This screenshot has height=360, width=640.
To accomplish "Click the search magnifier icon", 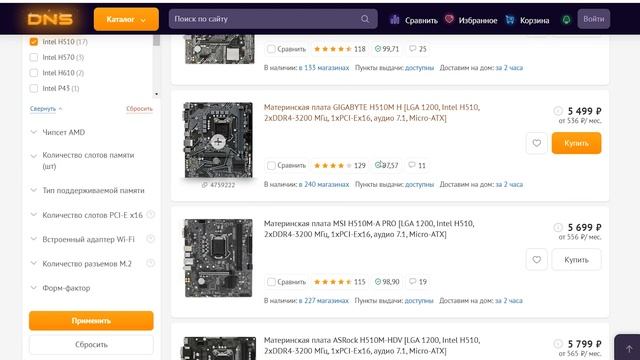I will pyautogui.click(x=365, y=19).
